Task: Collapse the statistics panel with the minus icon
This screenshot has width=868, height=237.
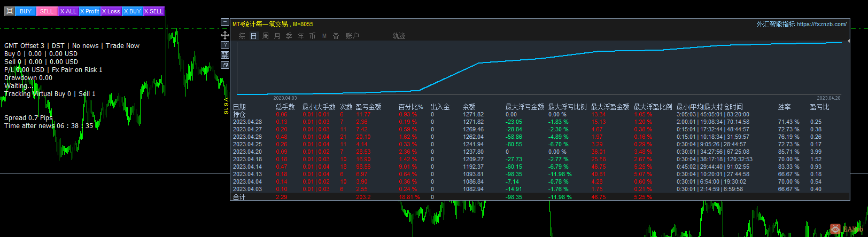Action: [x=225, y=22]
